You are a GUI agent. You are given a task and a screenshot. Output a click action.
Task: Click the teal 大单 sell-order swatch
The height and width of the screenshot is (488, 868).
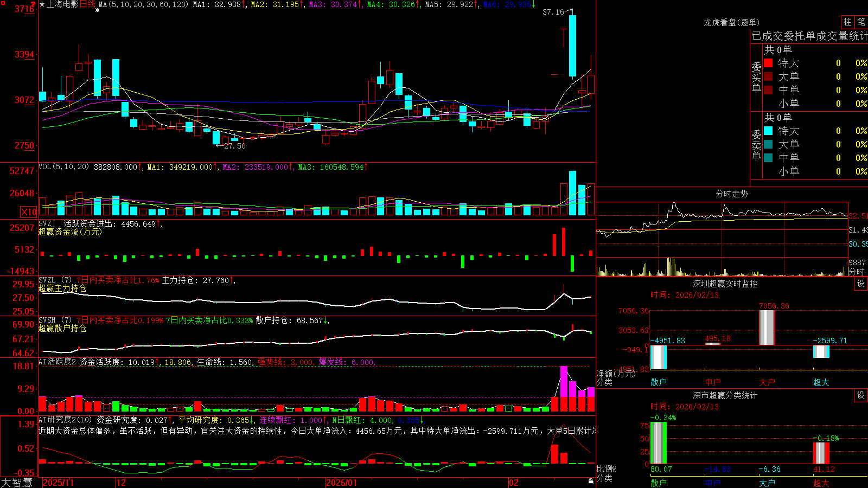[x=768, y=144]
